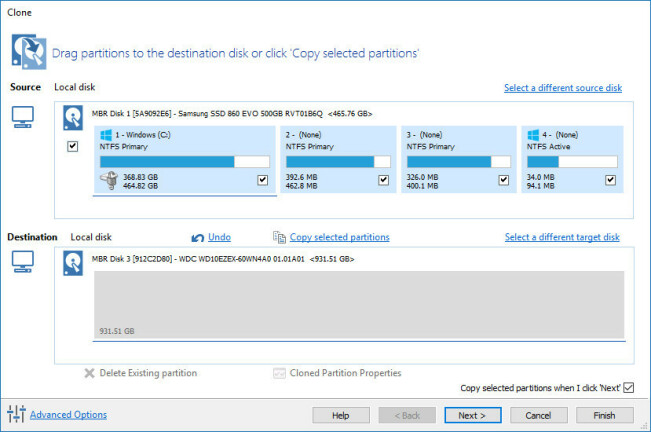Viewport: 651px width, 432px height.
Task: Click the WDC destination disk icon
Action: [72, 260]
